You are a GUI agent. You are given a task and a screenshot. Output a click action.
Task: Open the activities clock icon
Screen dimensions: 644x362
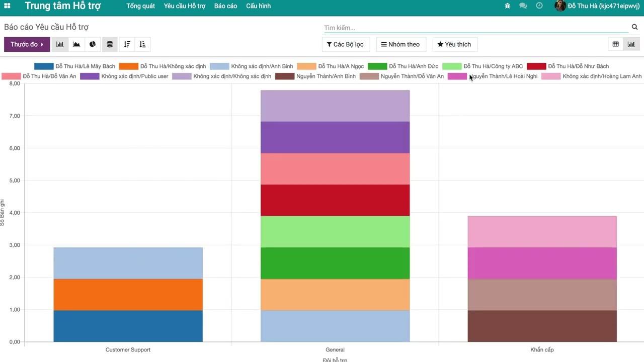pos(539,6)
